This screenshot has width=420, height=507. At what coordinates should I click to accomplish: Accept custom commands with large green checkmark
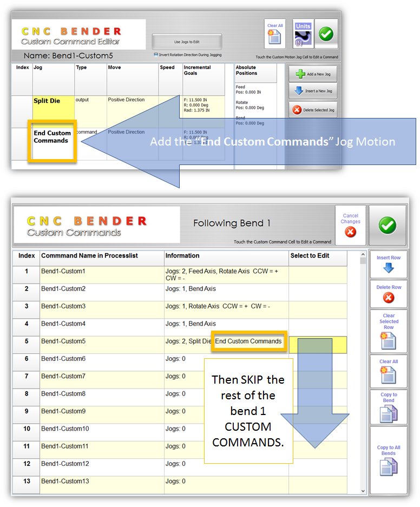tap(388, 225)
